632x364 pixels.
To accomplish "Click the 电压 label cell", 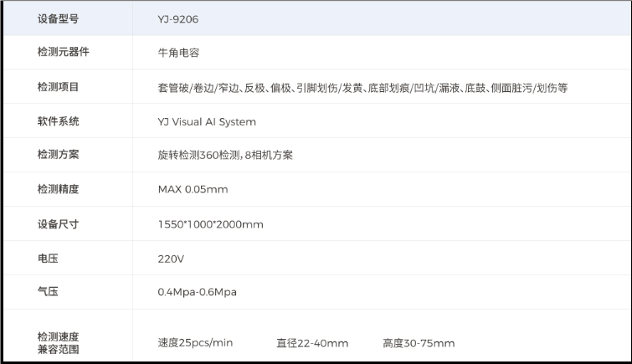I will pyautogui.click(x=48, y=259).
